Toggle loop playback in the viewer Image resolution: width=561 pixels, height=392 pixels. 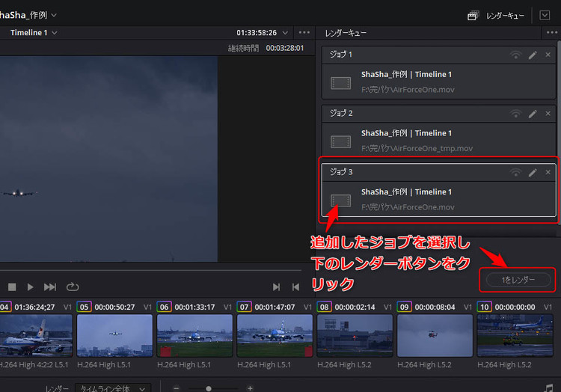point(73,287)
